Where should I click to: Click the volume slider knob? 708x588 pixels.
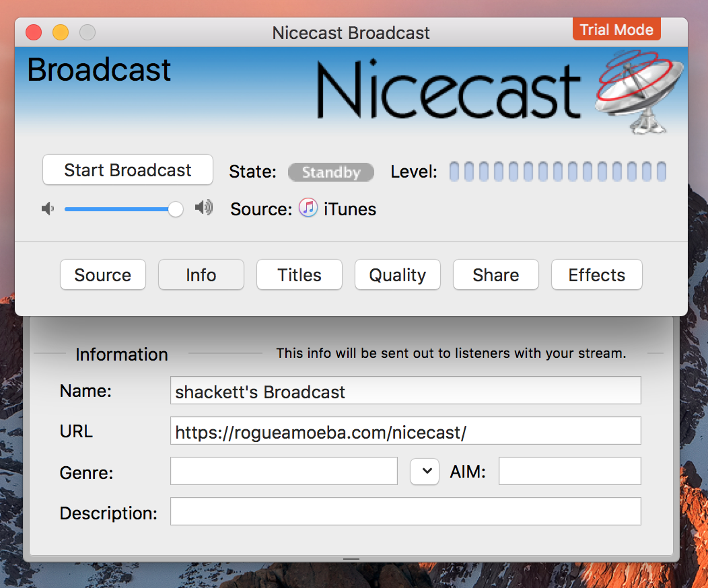(x=175, y=209)
